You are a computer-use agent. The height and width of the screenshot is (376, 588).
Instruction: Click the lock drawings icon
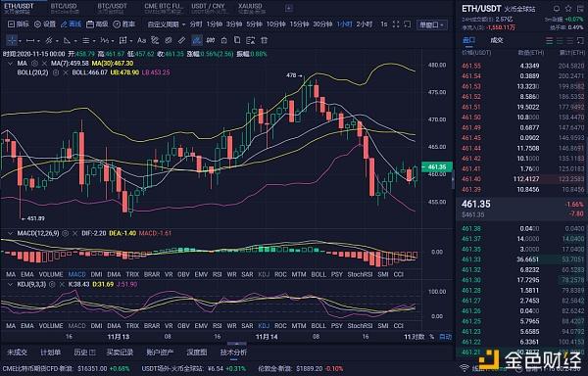[223, 40]
